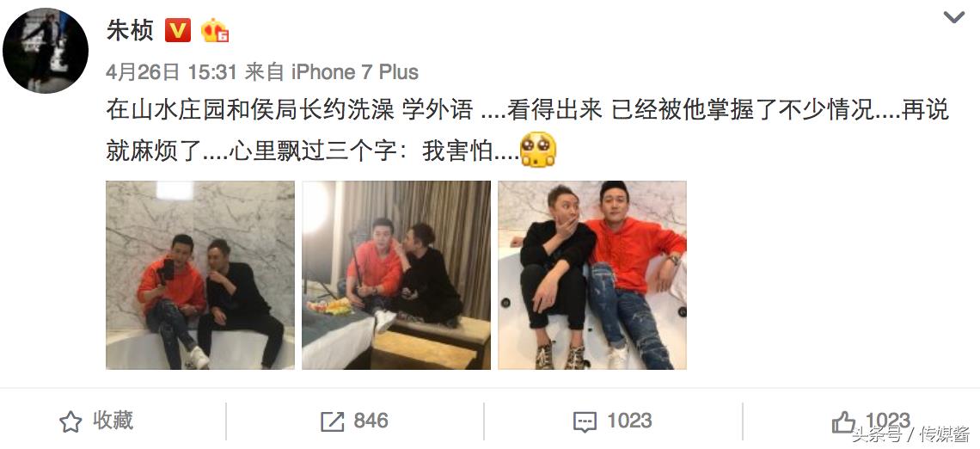
Task: Open third photo of two men in bathtub
Action: (592, 275)
